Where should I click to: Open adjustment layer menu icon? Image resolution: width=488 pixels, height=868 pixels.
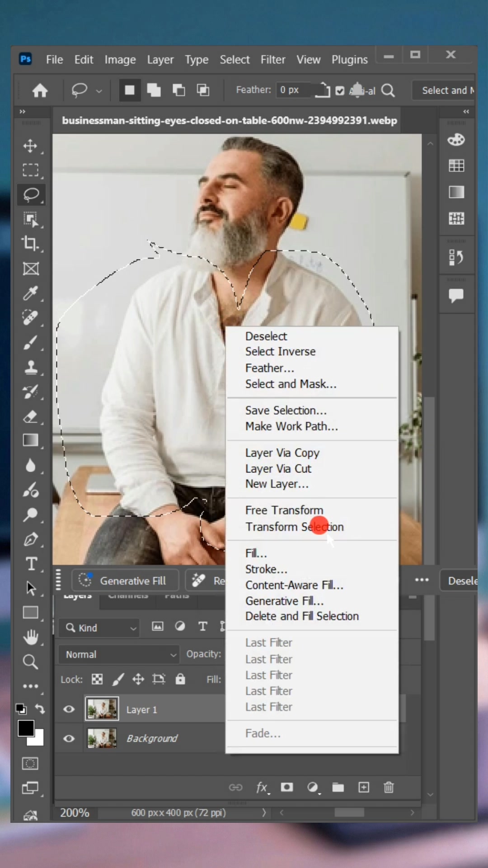click(x=313, y=788)
